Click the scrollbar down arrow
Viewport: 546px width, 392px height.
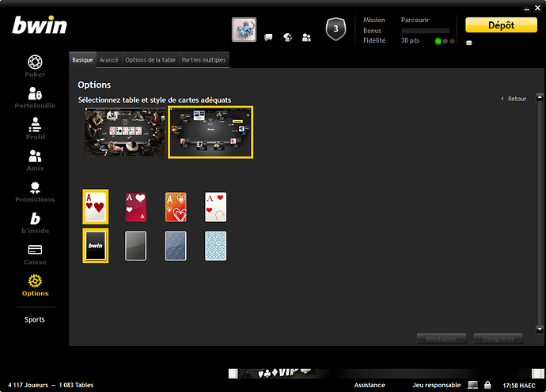(540, 329)
